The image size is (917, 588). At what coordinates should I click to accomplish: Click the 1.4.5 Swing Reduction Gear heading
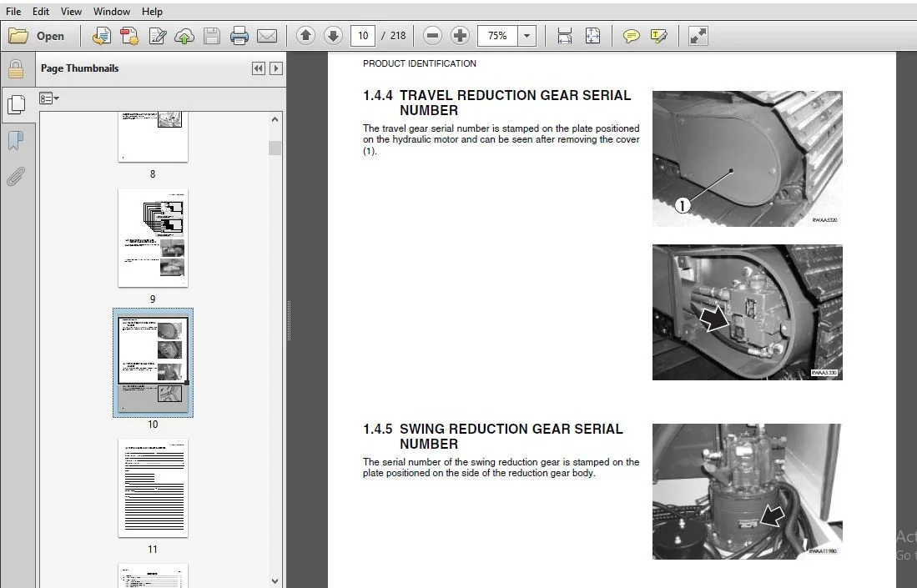pyautogui.click(x=492, y=436)
